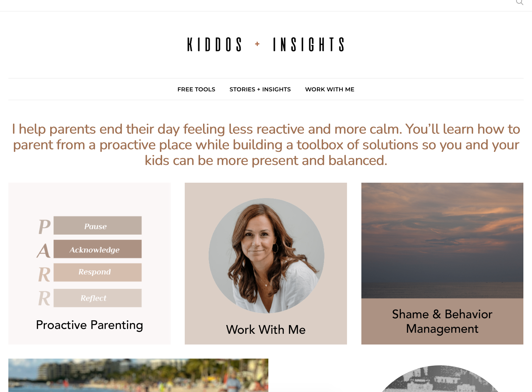532x392 pixels.
Task: Click the Acknowledge bar in PARR graphic
Action: pos(97,249)
